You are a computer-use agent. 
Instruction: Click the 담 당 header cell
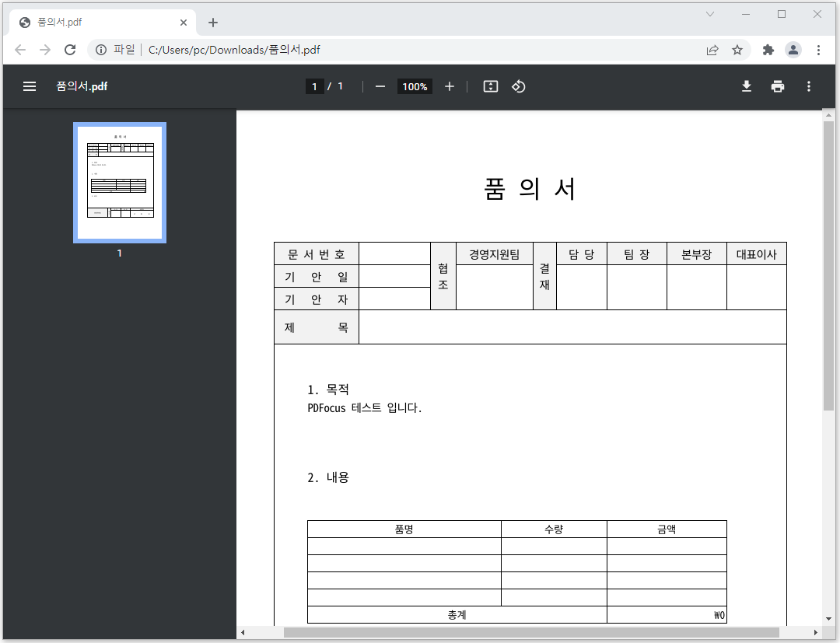point(582,254)
